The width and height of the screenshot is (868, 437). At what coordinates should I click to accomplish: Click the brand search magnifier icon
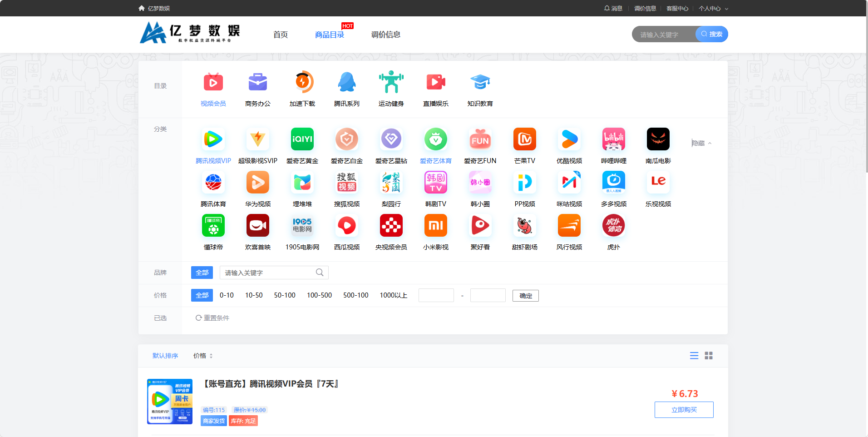(320, 273)
